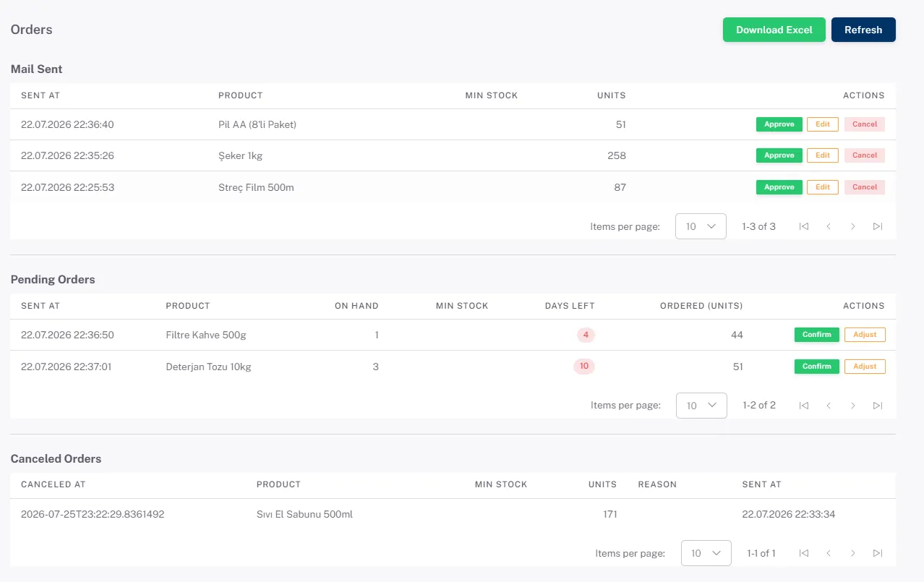924x582 pixels.
Task: Go to last page in Canceled Orders table
Action: pyautogui.click(x=878, y=553)
